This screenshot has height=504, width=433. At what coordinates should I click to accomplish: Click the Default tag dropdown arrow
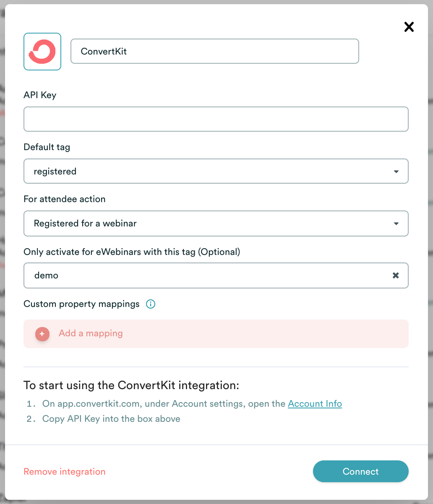[x=396, y=171]
